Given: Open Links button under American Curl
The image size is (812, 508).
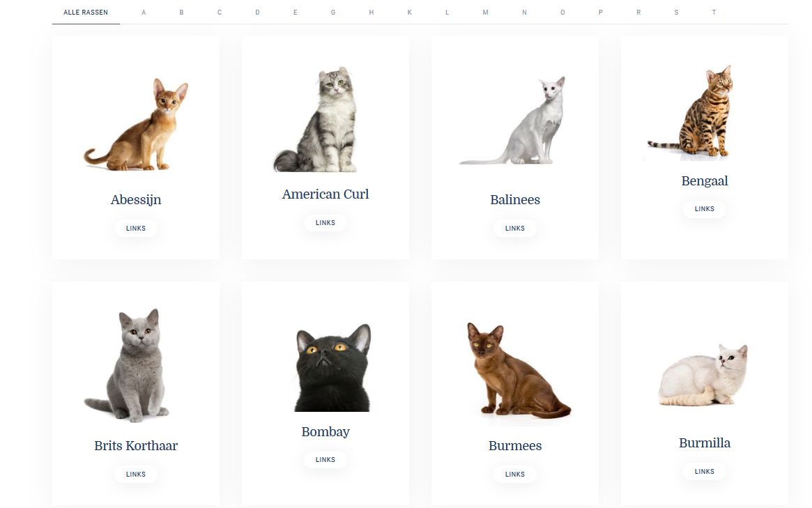Looking at the screenshot, I should click(325, 223).
